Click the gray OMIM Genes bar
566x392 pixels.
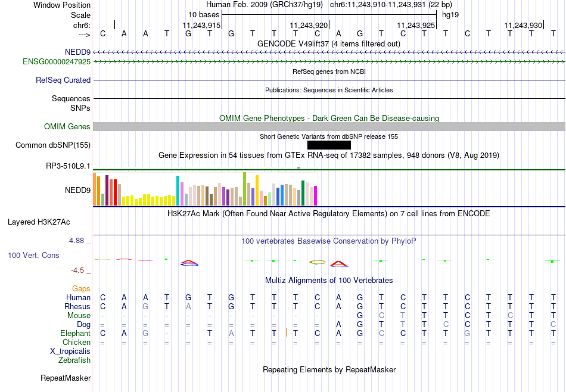(329, 127)
